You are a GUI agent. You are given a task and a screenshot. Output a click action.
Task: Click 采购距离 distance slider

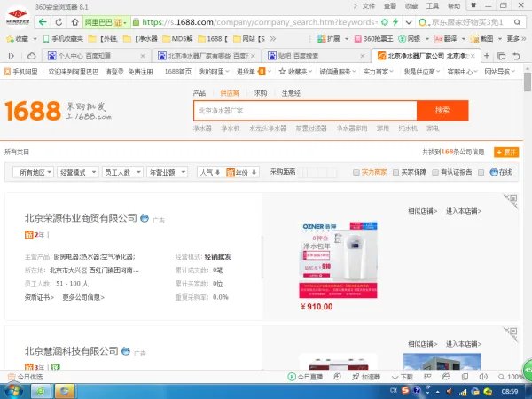coord(317,173)
